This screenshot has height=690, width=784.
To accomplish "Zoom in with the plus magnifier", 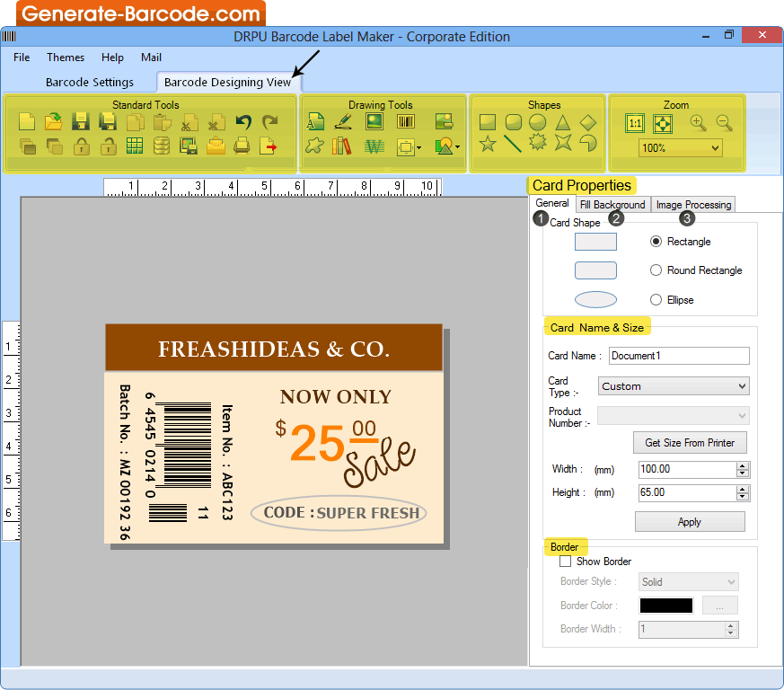I will [x=698, y=122].
